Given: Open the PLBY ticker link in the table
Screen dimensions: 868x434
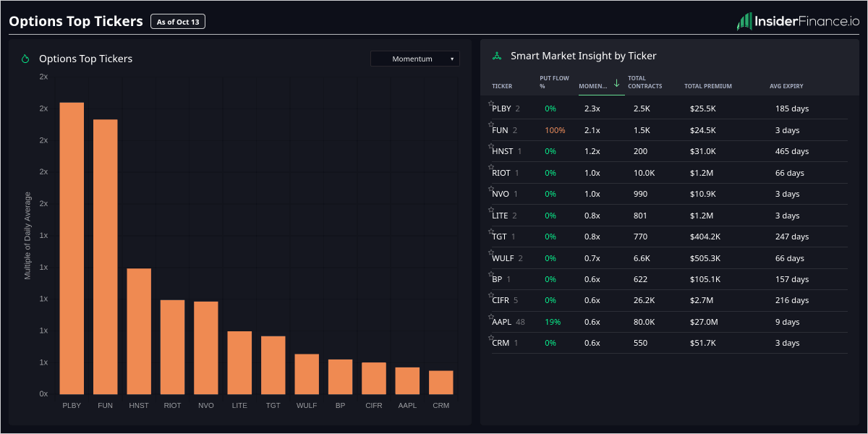Looking at the screenshot, I should click(x=501, y=109).
